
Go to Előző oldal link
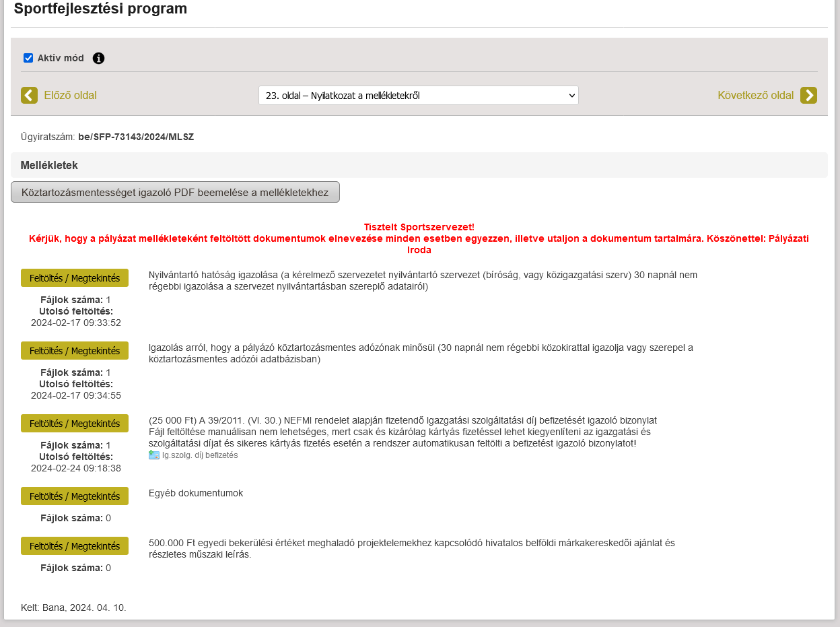[x=70, y=95]
